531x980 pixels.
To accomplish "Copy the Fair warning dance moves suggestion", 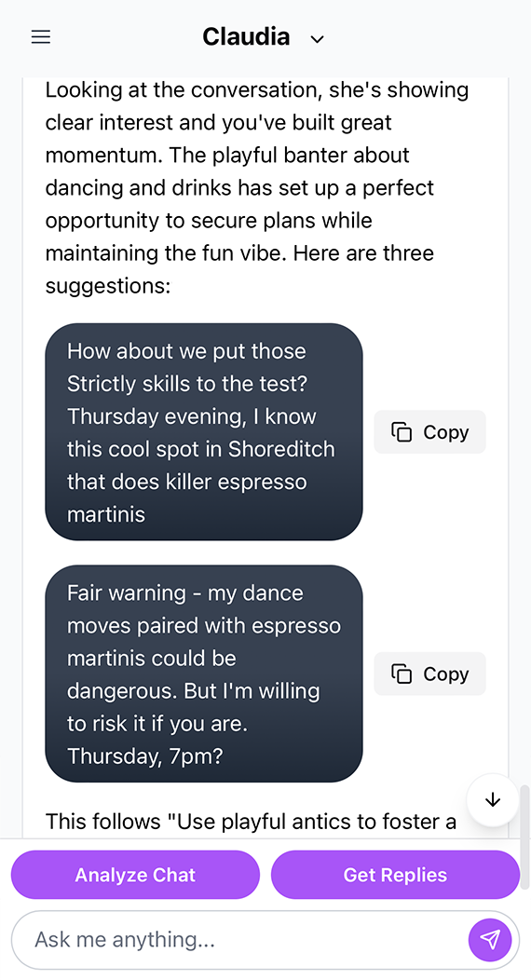I will pos(429,674).
